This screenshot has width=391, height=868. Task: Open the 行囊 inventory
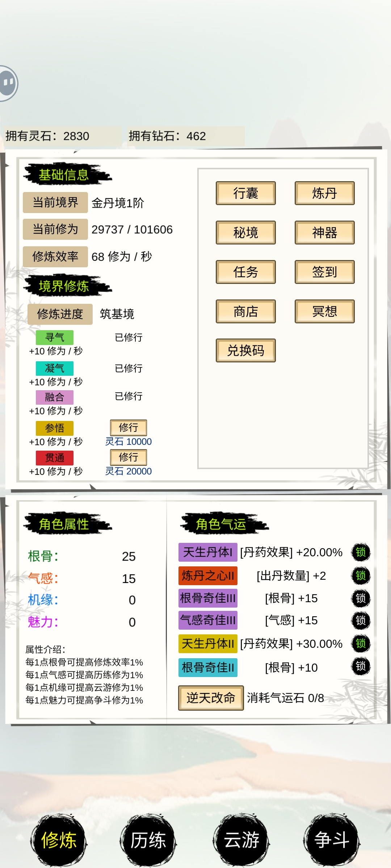click(x=246, y=193)
